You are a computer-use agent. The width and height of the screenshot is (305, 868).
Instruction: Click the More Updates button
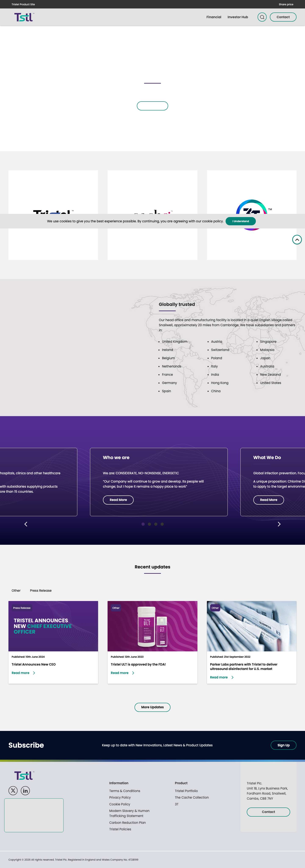click(152, 707)
